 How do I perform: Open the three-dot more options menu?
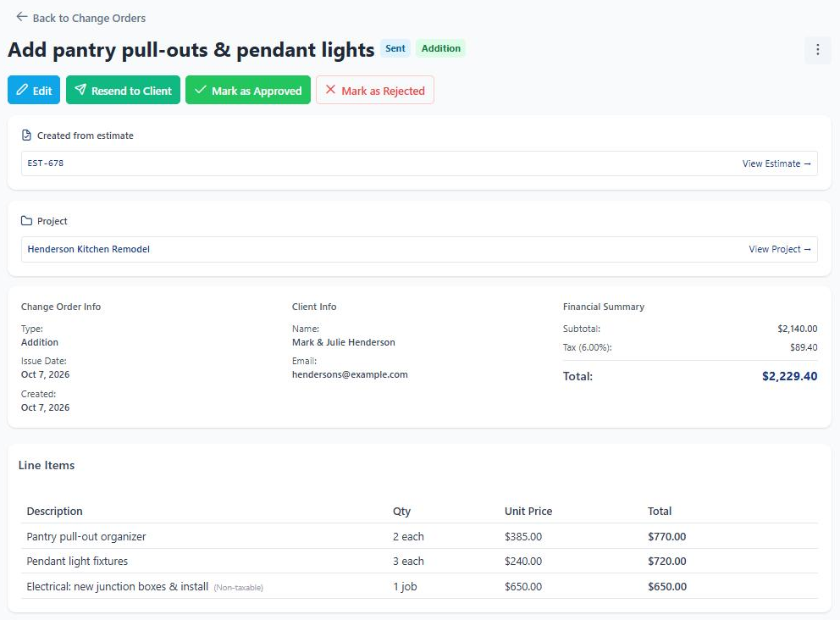point(817,50)
